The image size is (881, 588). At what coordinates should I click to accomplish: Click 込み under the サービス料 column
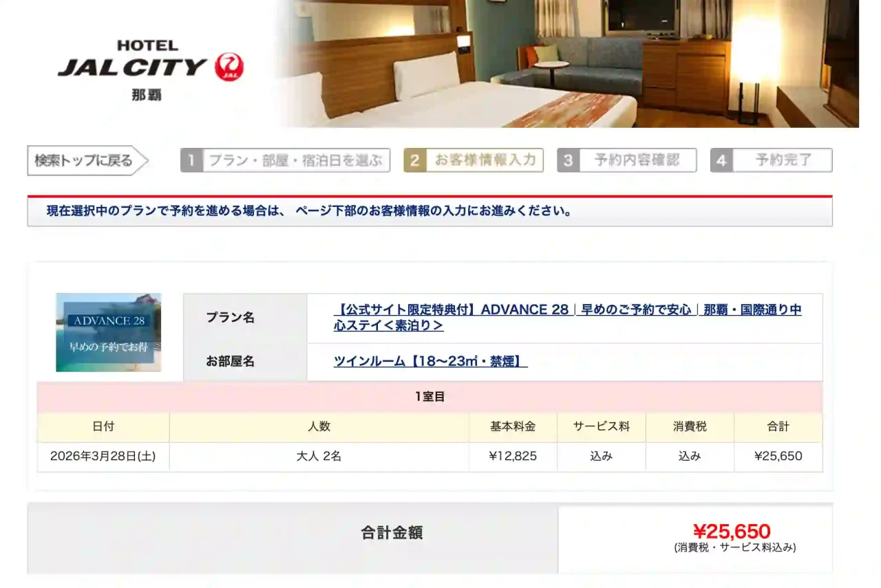pyautogui.click(x=602, y=457)
